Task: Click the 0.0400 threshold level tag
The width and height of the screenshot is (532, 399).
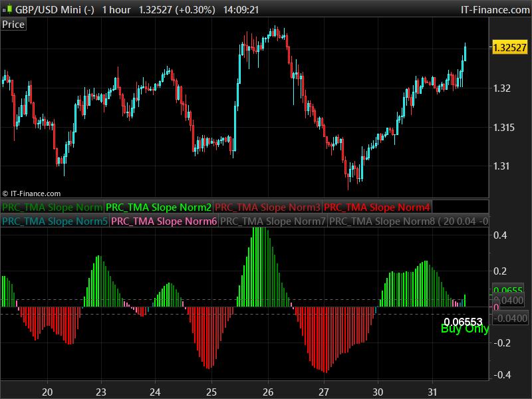Action: tap(512, 301)
